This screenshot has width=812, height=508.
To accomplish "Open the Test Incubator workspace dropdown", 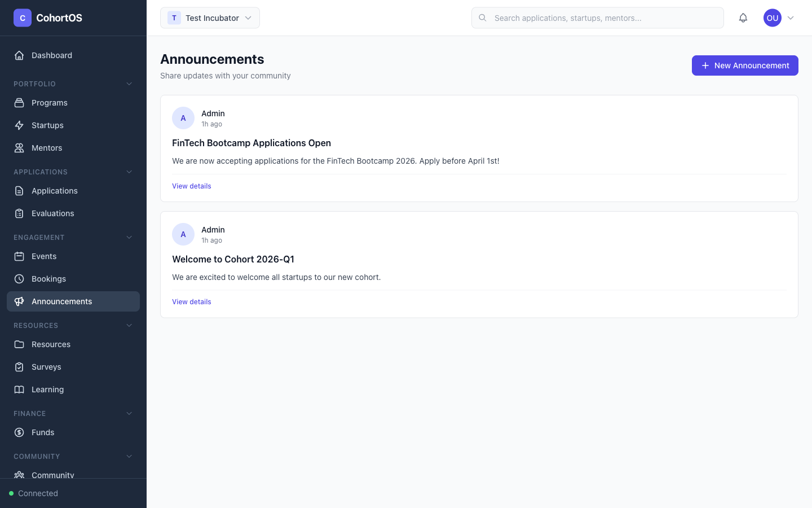I will (210, 17).
